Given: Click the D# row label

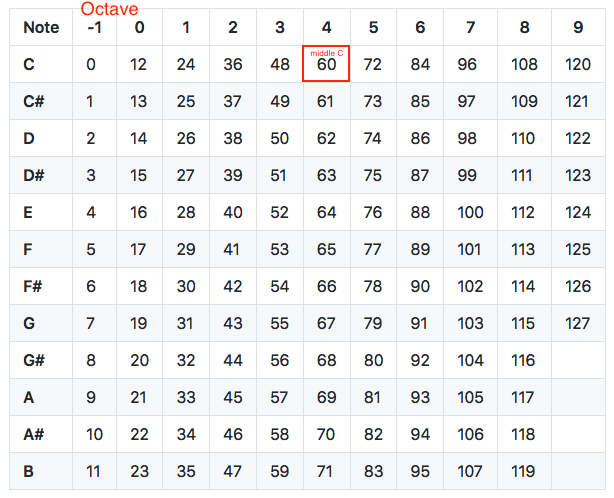Looking at the screenshot, I should (37, 176).
